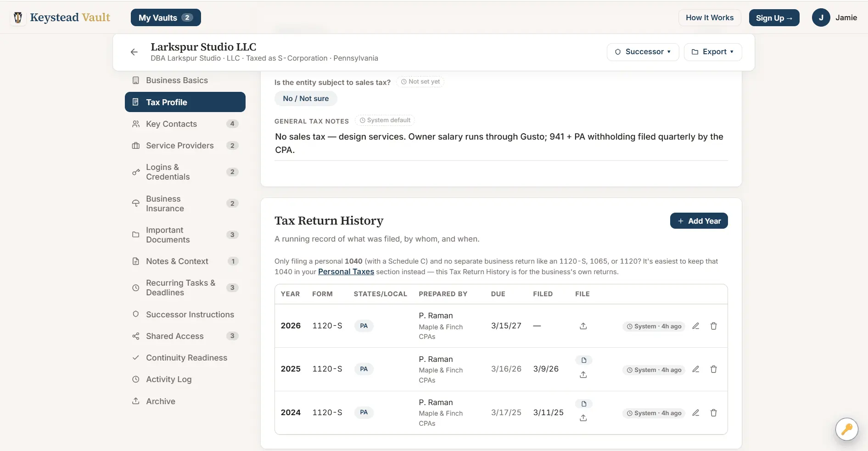Click the Logins & Credentials key icon
The width and height of the screenshot is (868, 451).
[136, 172]
